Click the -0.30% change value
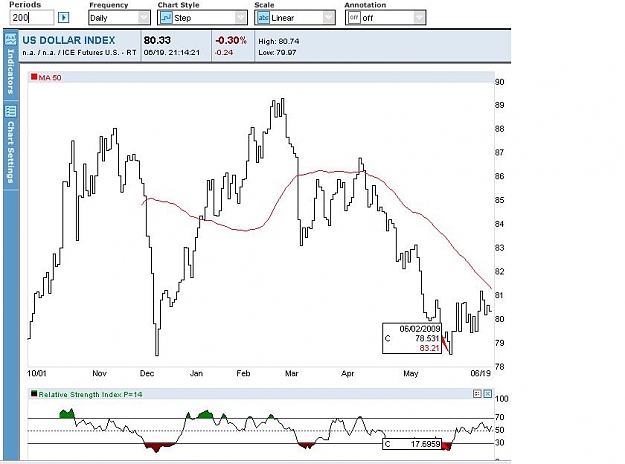 coord(231,40)
